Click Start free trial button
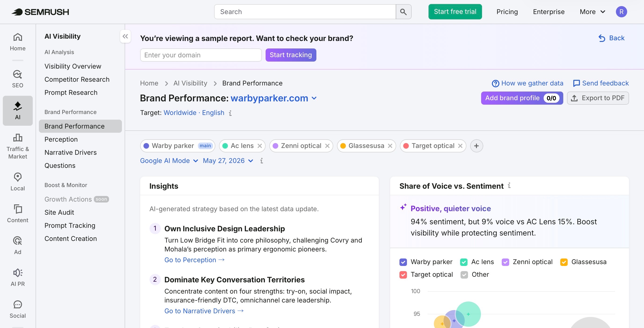This screenshot has width=644, height=328. (455, 12)
